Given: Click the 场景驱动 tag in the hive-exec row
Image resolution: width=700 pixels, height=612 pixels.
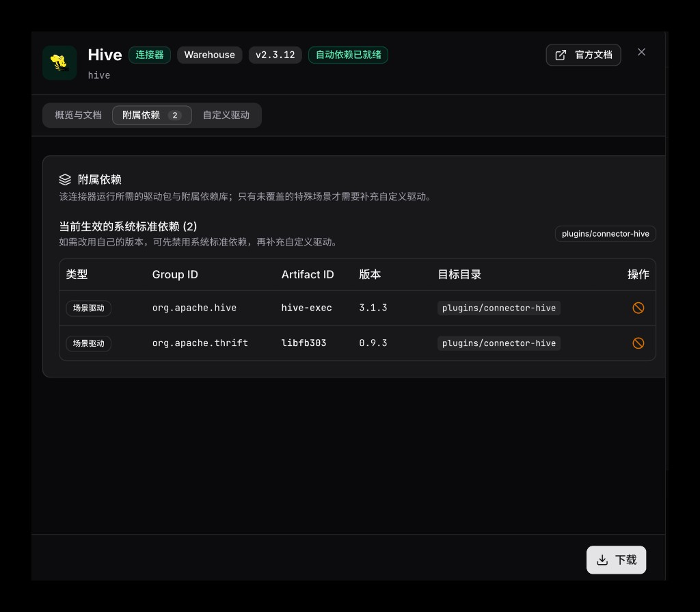Looking at the screenshot, I should 88,308.
